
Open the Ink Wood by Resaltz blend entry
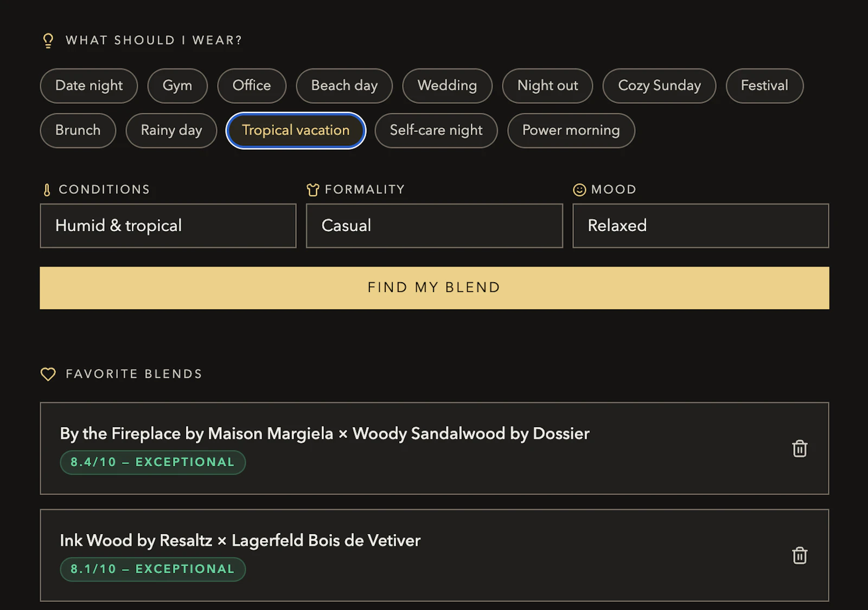point(380,555)
